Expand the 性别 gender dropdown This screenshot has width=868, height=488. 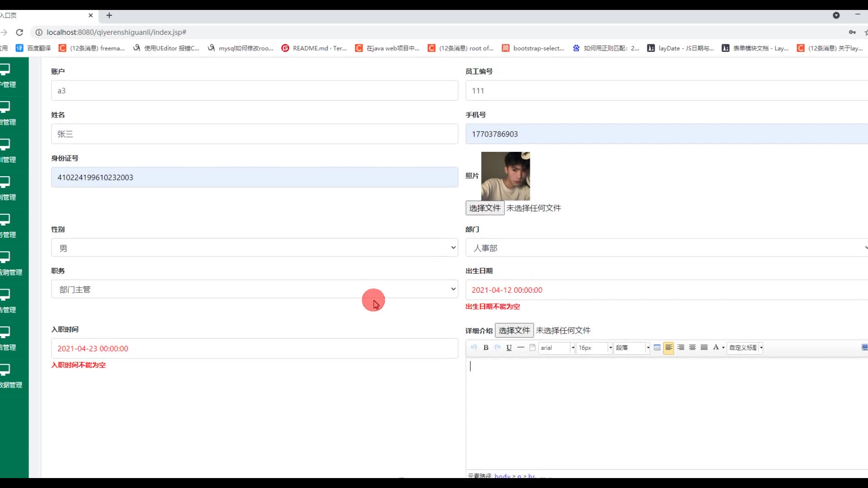pos(254,248)
